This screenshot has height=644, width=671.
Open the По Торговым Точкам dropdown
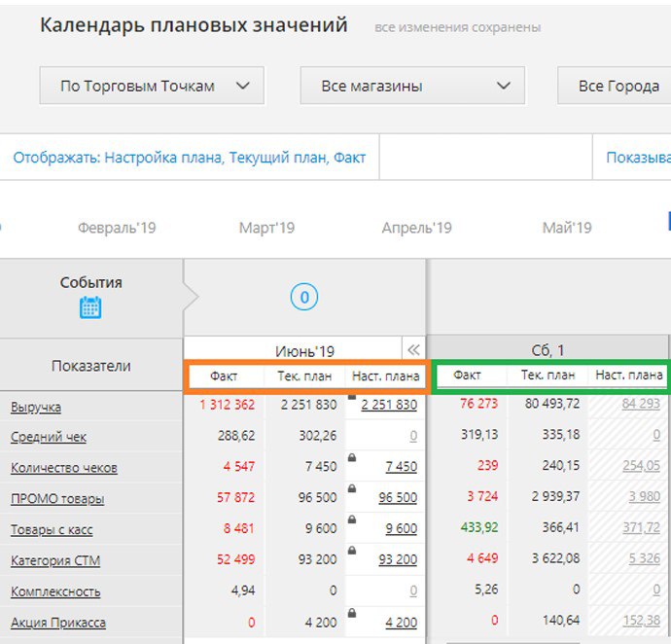[152, 86]
